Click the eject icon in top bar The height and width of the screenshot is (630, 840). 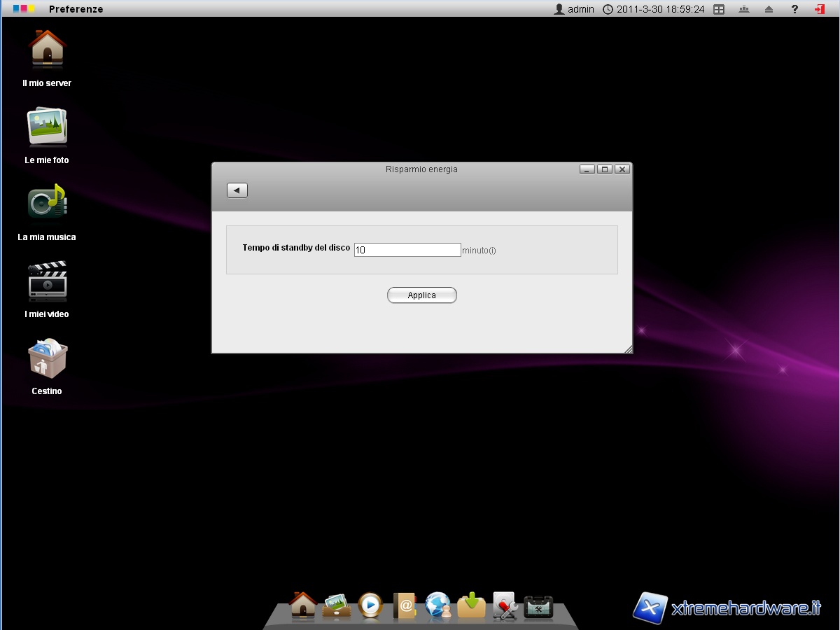769,9
